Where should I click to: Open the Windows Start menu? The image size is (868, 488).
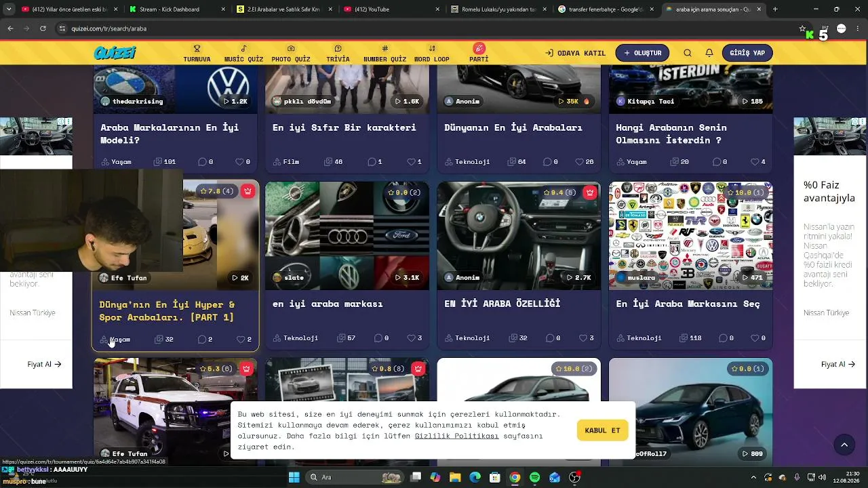tap(294, 477)
